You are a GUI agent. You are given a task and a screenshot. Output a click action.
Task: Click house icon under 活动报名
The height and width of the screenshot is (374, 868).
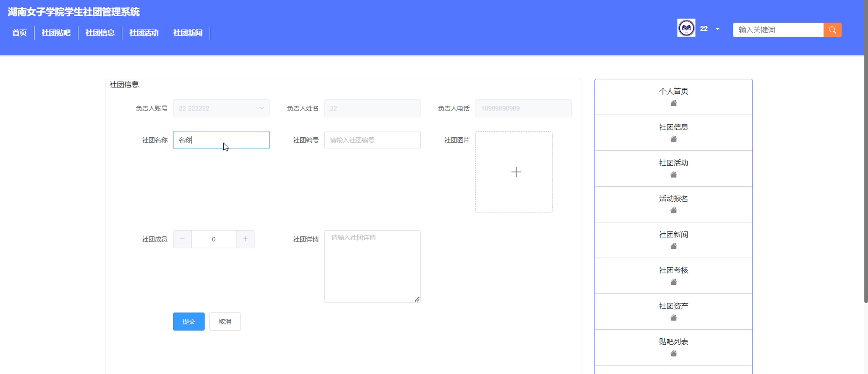coord(674,210)
